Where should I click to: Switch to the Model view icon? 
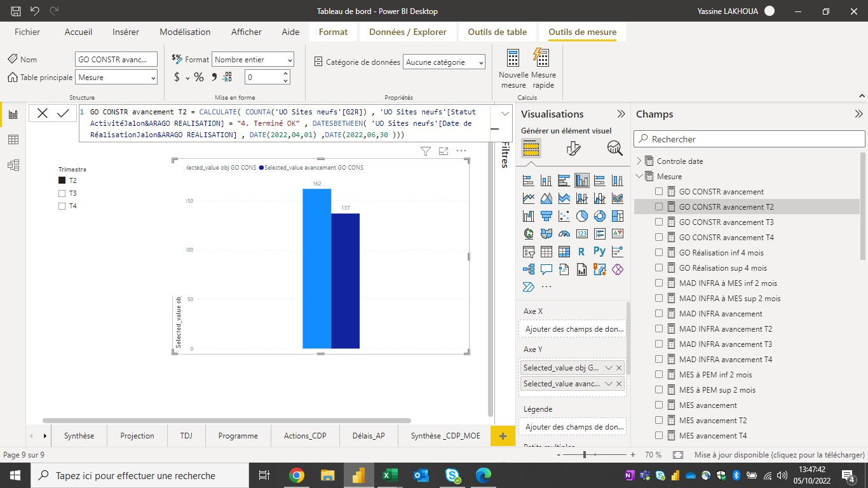(x=13, y=165)
